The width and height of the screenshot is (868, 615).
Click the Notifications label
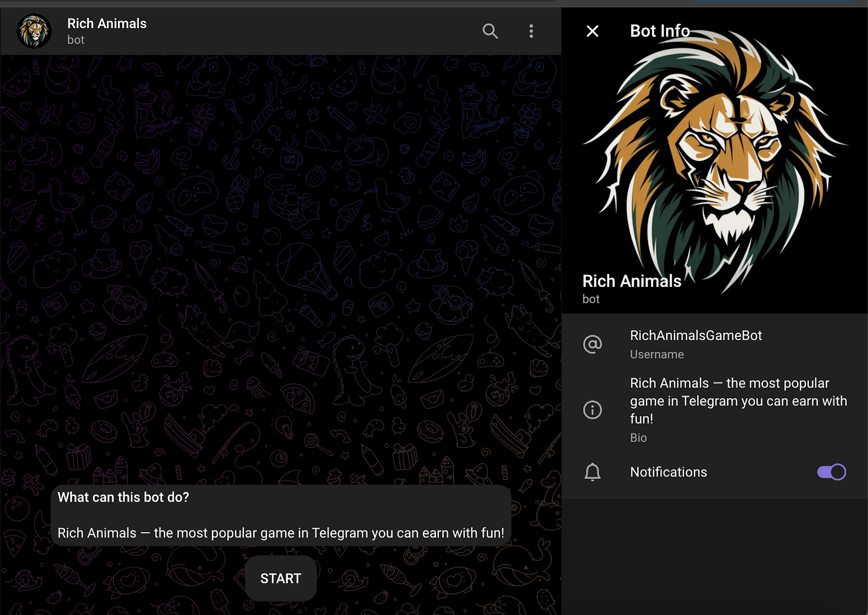point(668,472)
